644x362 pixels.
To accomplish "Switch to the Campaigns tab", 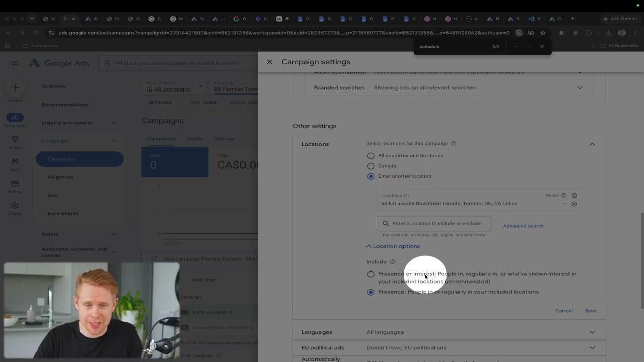I will point(161,139).
